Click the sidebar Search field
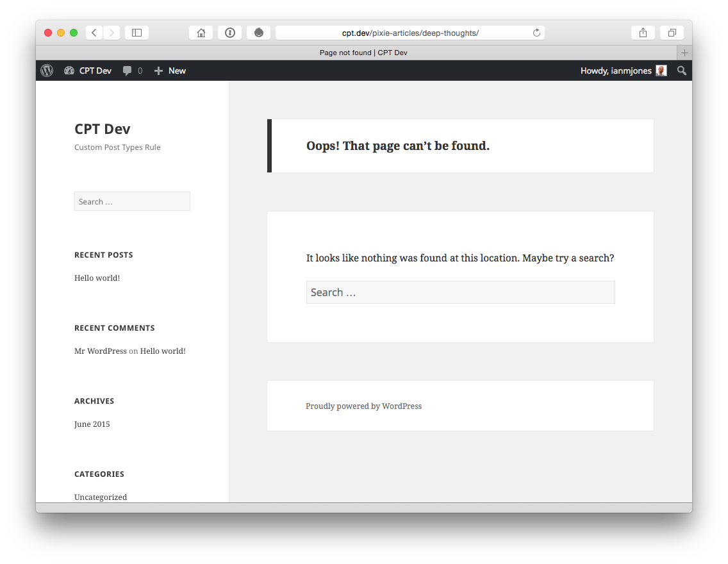The image size is (728, 564). [132, 201]
